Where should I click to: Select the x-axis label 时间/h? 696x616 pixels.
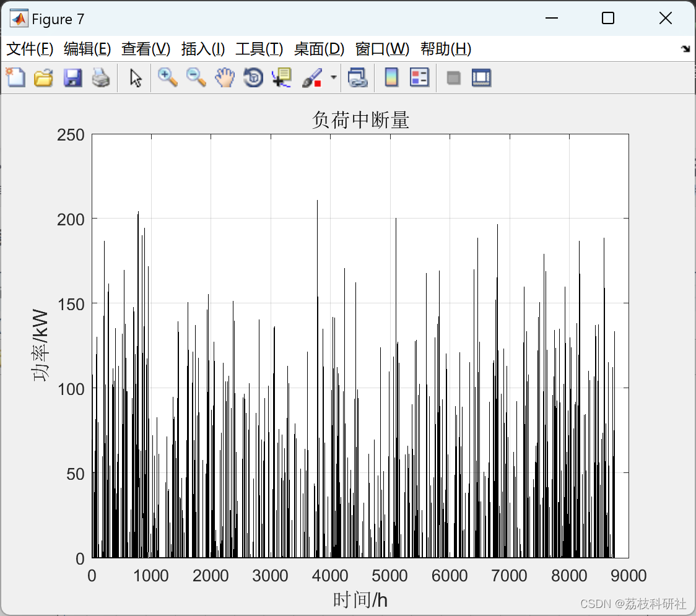360,600
